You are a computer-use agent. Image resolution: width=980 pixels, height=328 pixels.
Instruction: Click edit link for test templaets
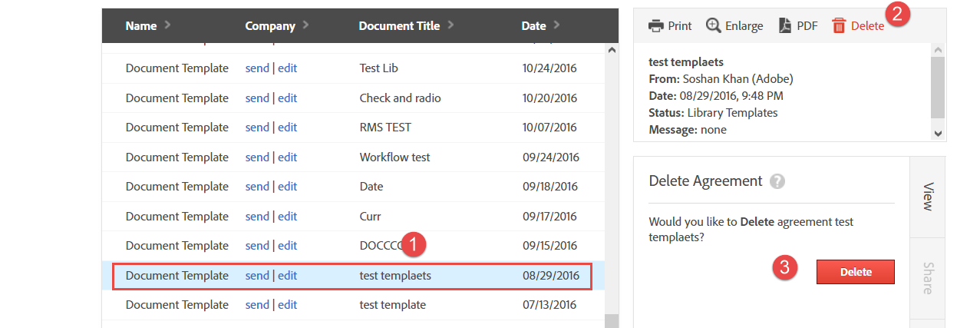(288, 276)
